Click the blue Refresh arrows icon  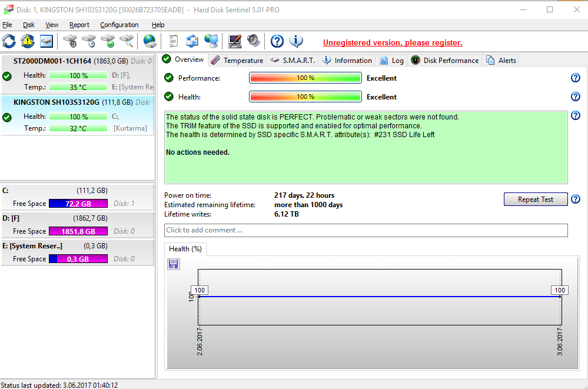(9, 41)
